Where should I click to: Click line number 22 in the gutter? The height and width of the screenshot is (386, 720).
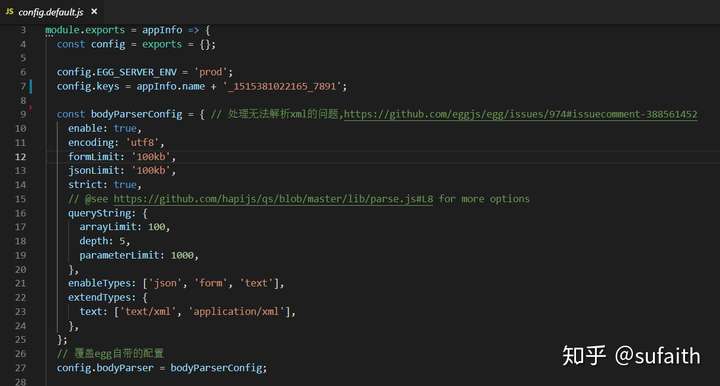[x=20, y=297]
